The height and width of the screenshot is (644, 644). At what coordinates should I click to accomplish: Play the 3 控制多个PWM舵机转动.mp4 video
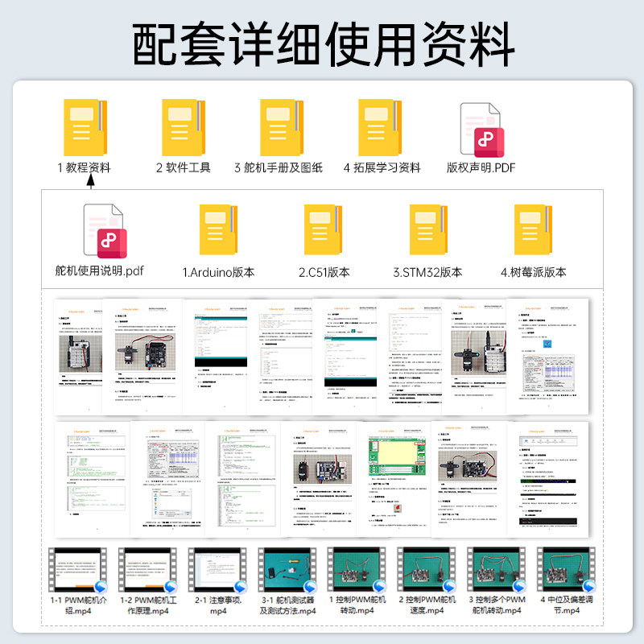pyautogui.click(x=496, y=569)
